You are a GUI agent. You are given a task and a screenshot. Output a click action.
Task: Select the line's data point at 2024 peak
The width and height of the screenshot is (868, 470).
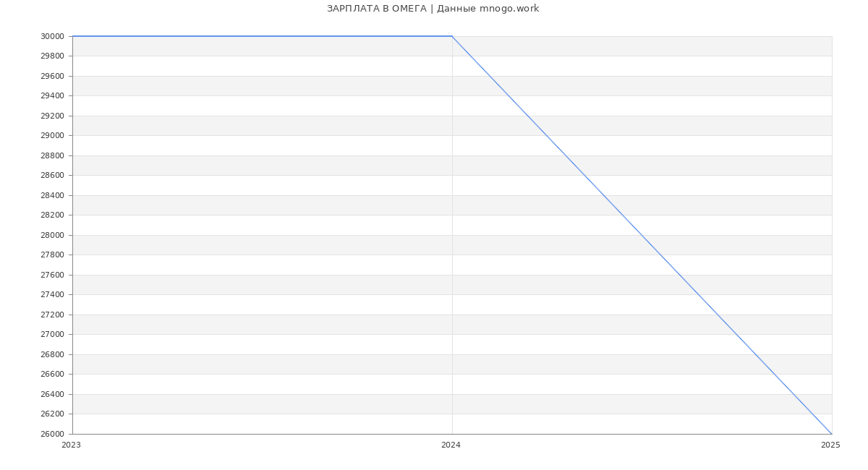pos(452,36)
